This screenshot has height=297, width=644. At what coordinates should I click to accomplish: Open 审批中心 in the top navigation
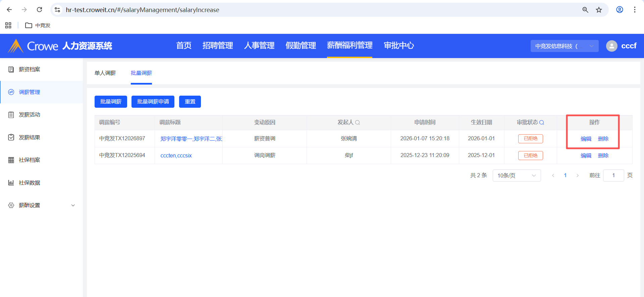coord(398,46)
